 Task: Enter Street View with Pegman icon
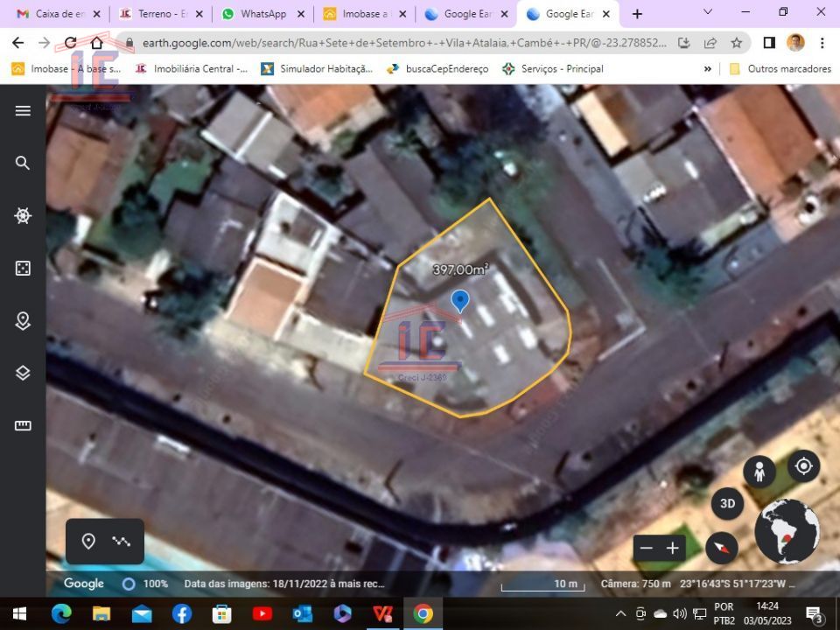click(759, 472)
